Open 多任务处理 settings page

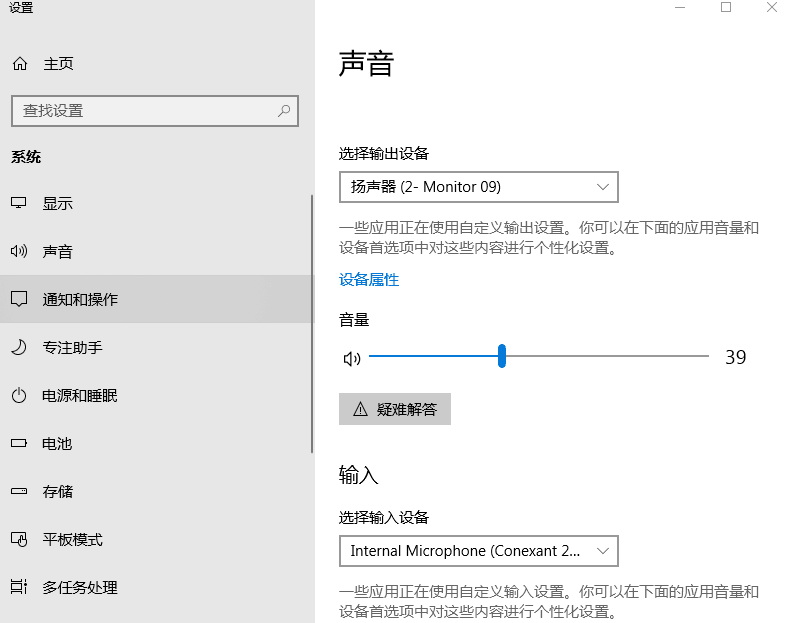pyautogui.click(x=80, y=588)
